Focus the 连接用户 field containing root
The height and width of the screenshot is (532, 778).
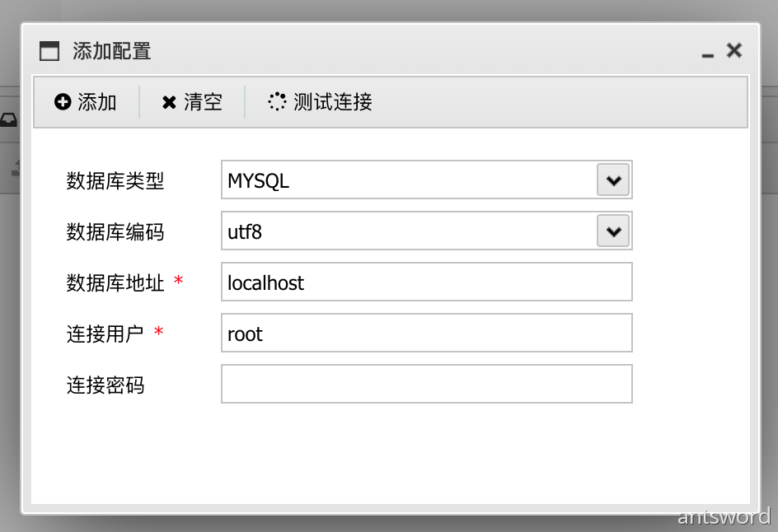point(426,334)
